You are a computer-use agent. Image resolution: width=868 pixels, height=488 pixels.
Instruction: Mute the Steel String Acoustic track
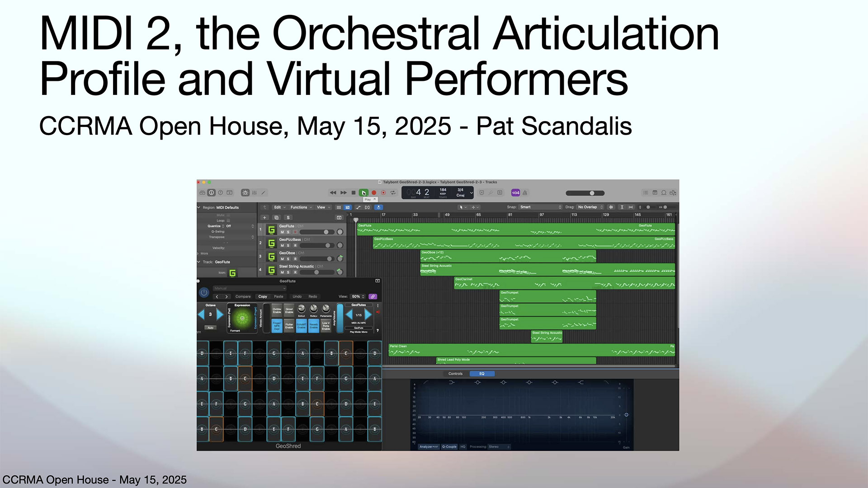(x=282, y=272)
